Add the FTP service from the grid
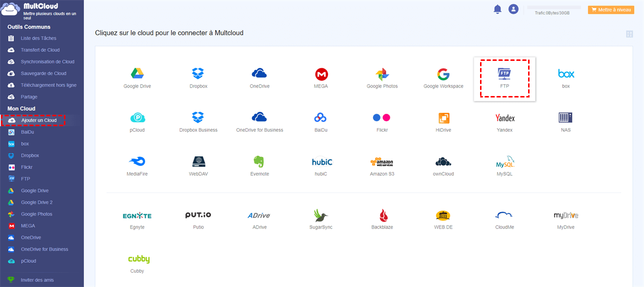This screenshot has width=644, height=287. 504,74
